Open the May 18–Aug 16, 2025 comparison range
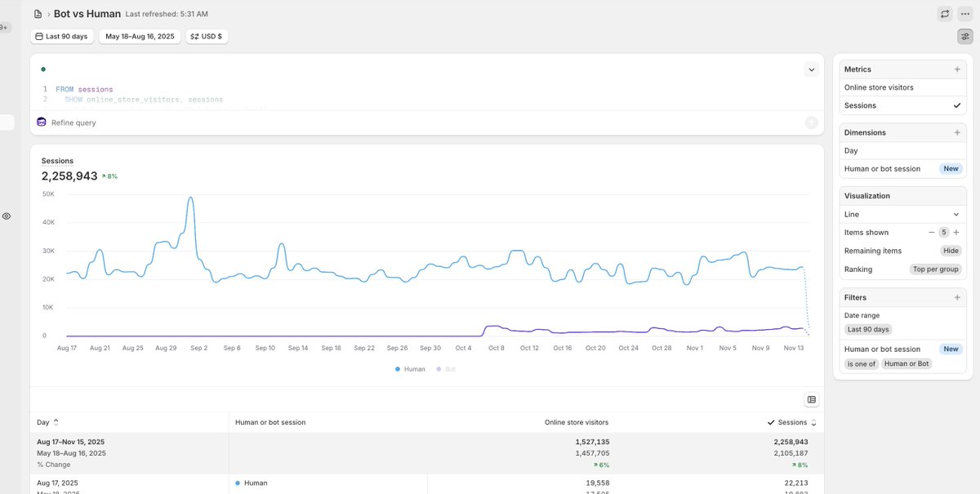Viewport: 980px width, 494px height. click(140, 37)
